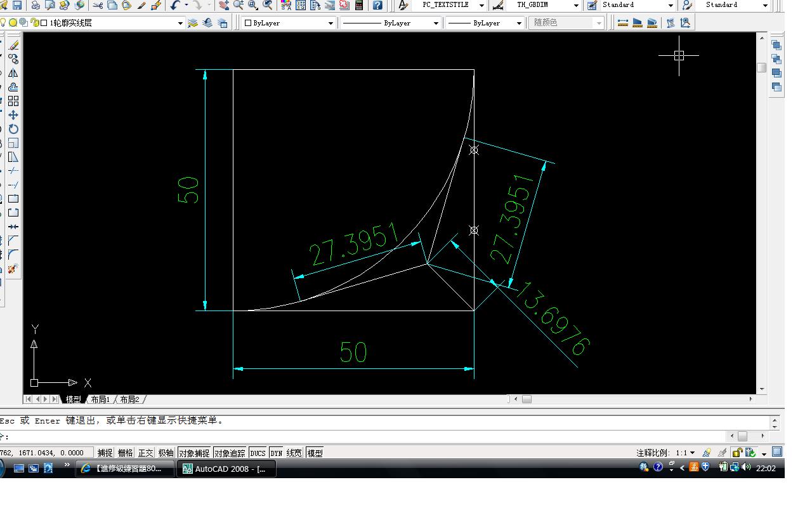The image size is (812, 508).
Task: Toggle 对象捕捉 object snap
Action: [x=193, y=453]
